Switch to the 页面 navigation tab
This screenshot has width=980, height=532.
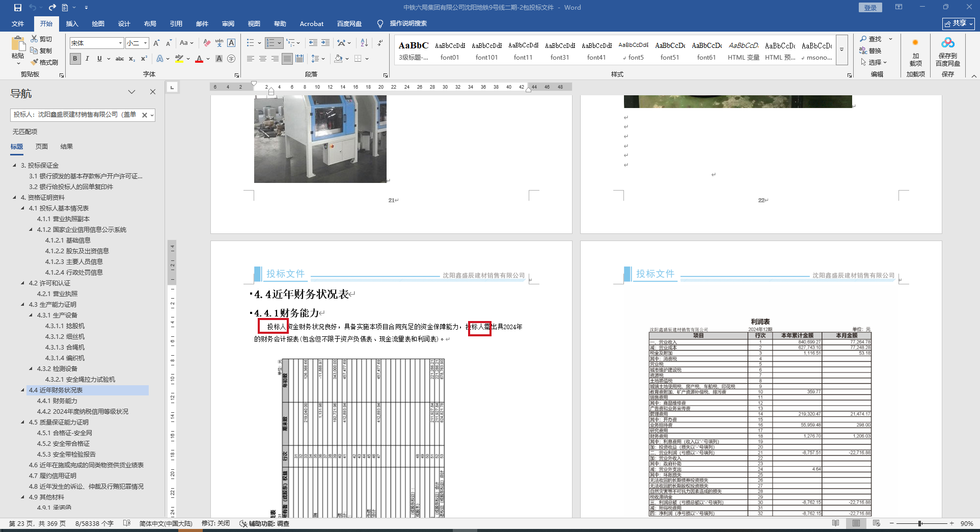[42, 147]
